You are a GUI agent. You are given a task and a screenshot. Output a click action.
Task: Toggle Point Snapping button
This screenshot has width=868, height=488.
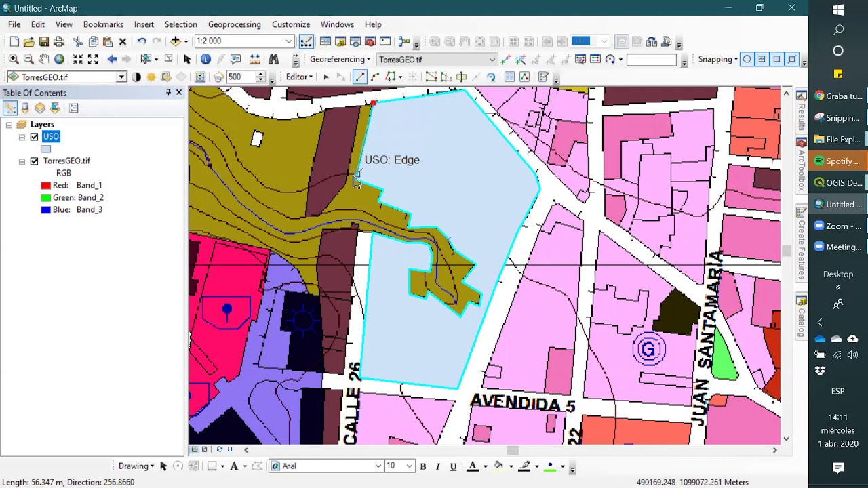click(x=747, y=60)
